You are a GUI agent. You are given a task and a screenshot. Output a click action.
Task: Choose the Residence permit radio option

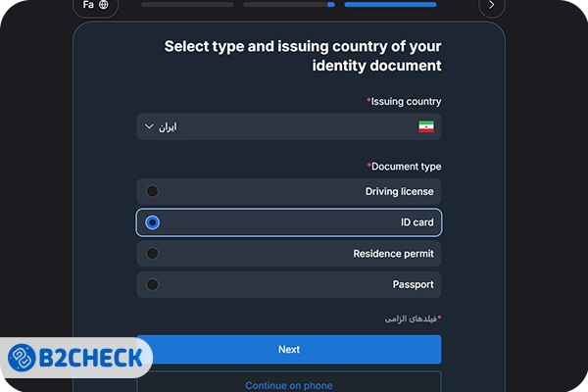click(152, 254)
